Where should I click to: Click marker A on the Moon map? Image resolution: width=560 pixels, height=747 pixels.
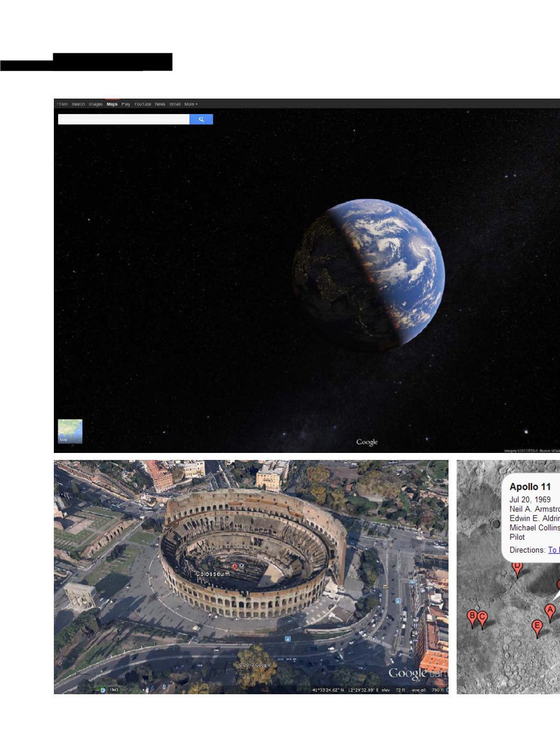(550, 612)
